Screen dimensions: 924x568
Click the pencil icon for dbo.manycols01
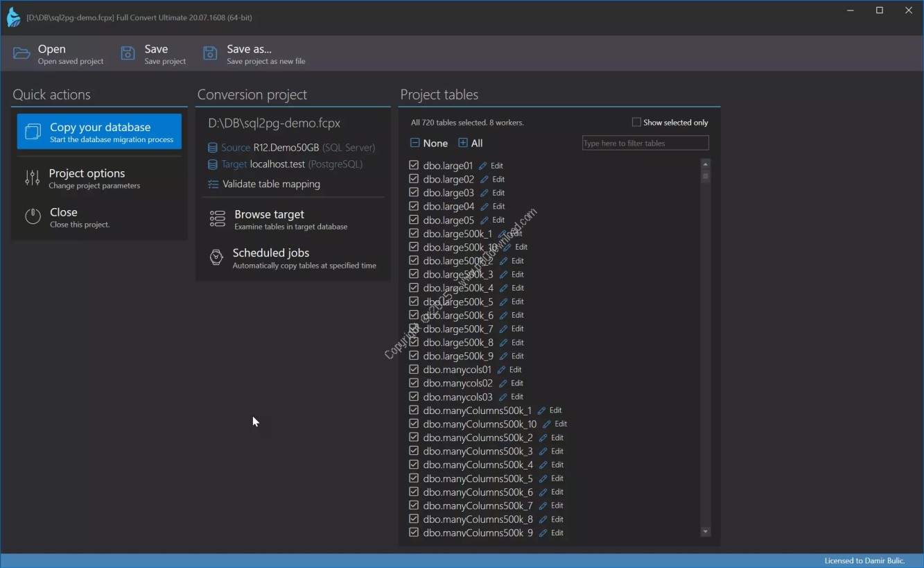[501, 370]
